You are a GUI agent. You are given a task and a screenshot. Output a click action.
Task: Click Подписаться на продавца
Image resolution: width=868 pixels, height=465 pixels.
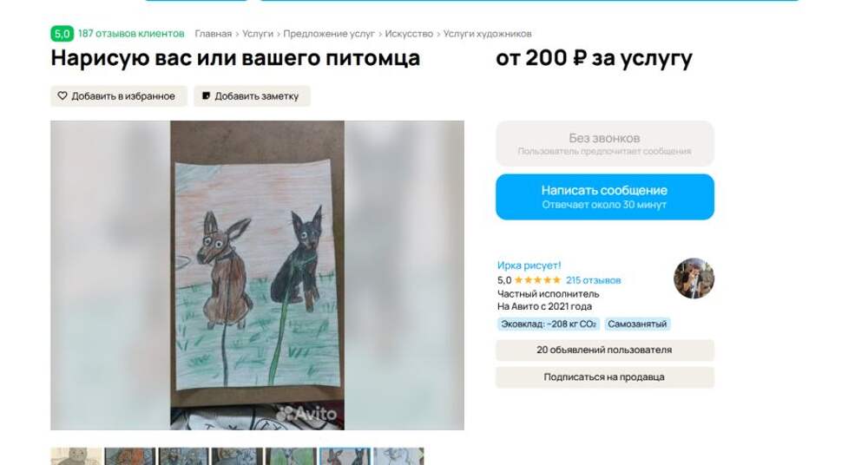click(605, 377)
